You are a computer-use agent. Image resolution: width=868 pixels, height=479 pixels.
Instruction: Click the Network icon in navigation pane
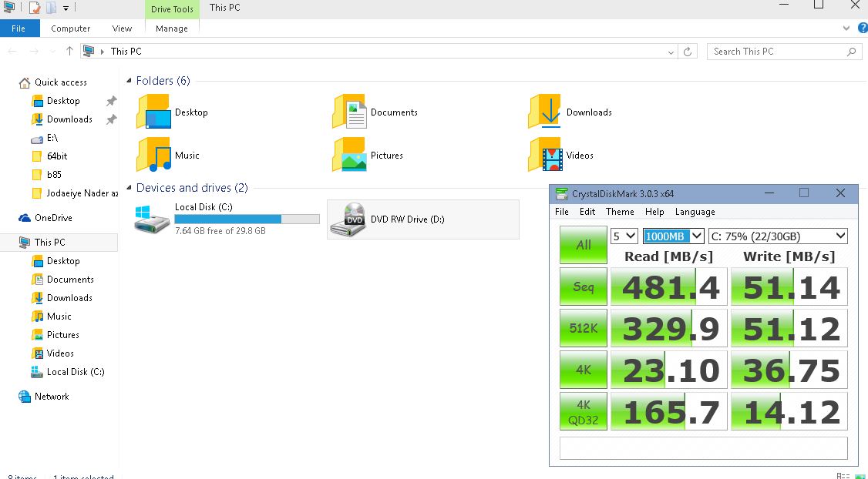point(25,396)
